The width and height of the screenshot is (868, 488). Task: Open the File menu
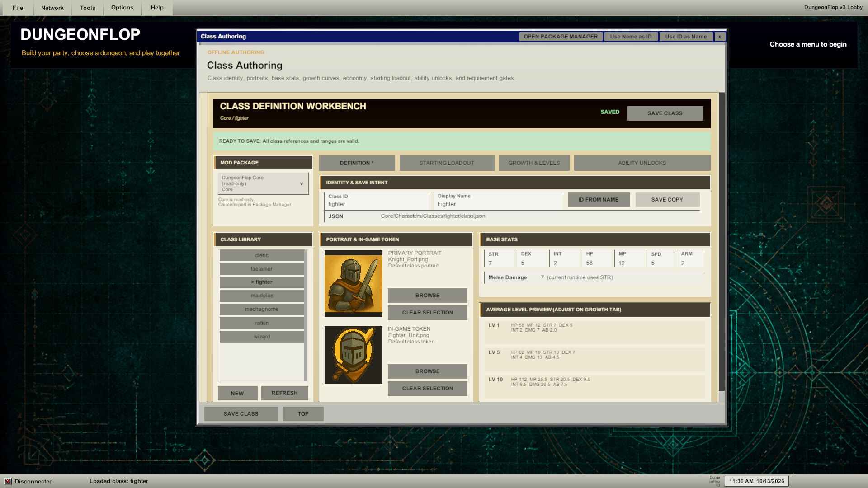pos(18,8)
